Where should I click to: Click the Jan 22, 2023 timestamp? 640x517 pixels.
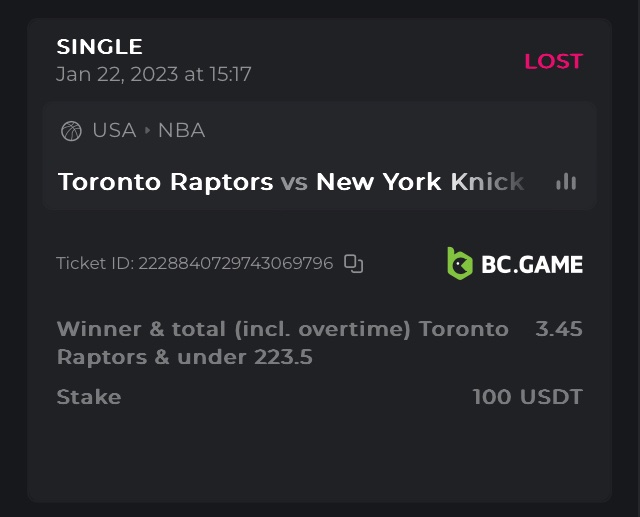coord(154,74)
